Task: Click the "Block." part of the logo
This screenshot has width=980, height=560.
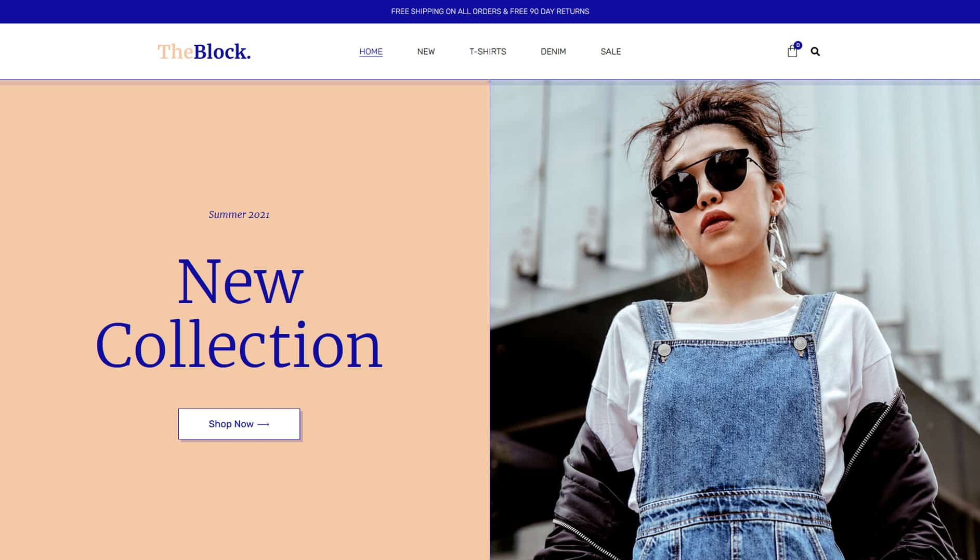Action: [223, 51]
